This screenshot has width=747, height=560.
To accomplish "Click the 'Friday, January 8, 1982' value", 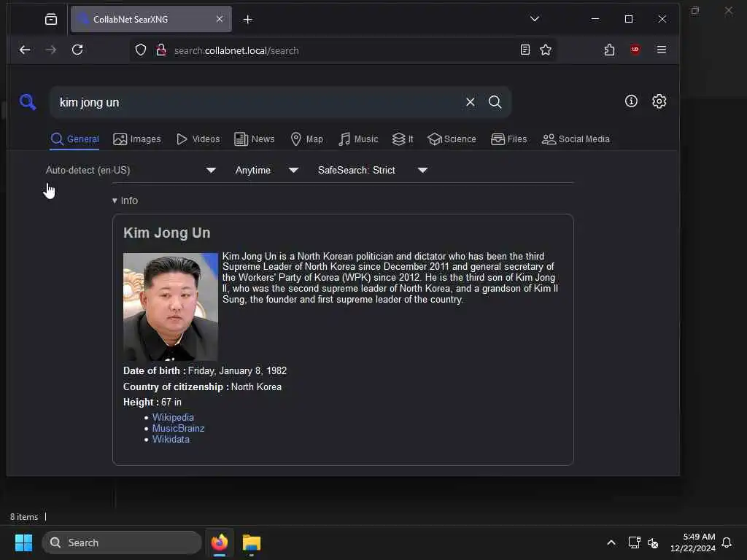I will [x=237, y=370].
